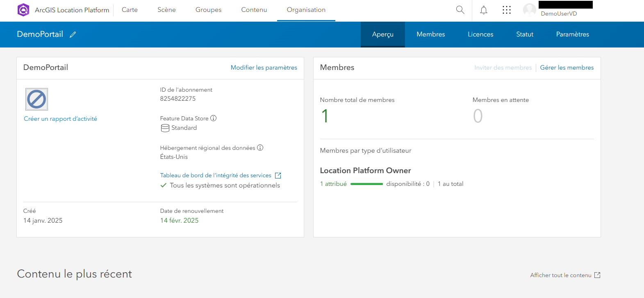The image size is (644, 298).
Task: Click the Location Platform Owner green progress bar
Action: pyautogui.click(x=366, y=184)
